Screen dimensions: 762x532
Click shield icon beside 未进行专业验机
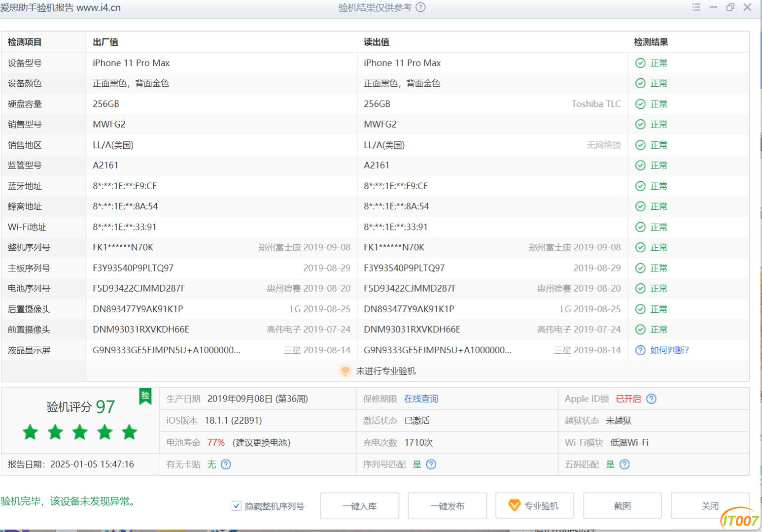pyautogui.click(x=345, y=371)
